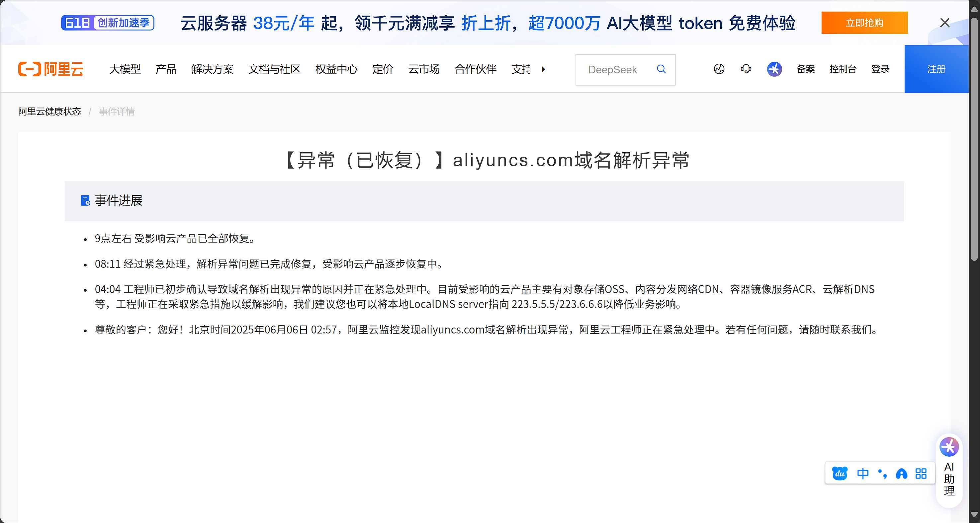Open the AI assistant icon in header
The image size is (980, 523).
pyautogui.click(x=774, y=69)
